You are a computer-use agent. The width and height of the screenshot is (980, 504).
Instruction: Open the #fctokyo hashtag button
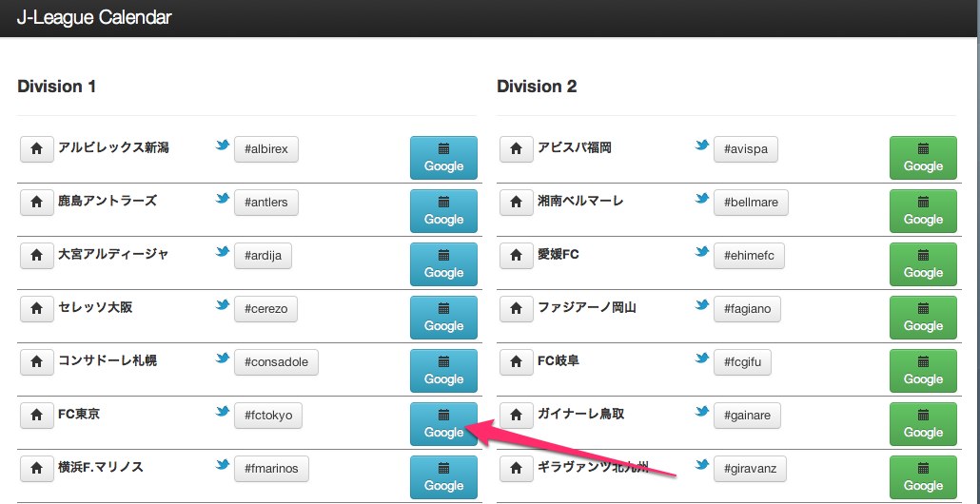click(268, 415)
